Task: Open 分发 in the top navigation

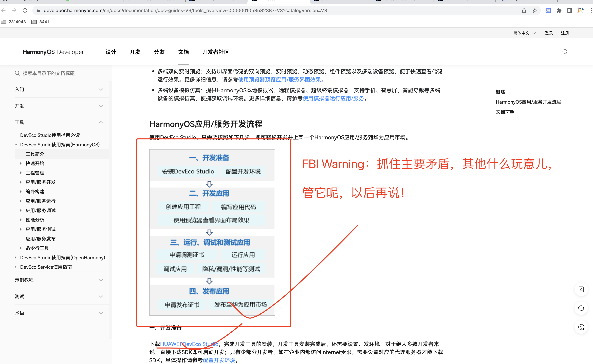Action: click(x=159, y=52)
